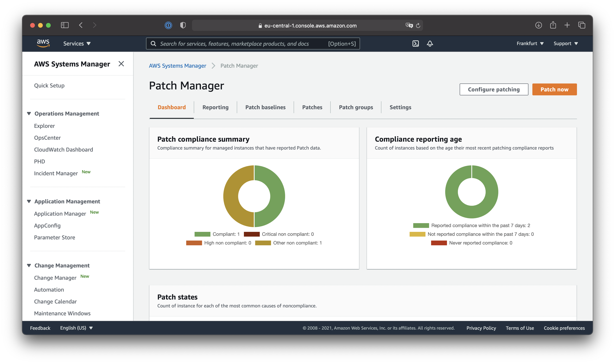The image size is (615, 364).
Task: Open AWS CloudShell terminal icon
Action: coord(415,43)
